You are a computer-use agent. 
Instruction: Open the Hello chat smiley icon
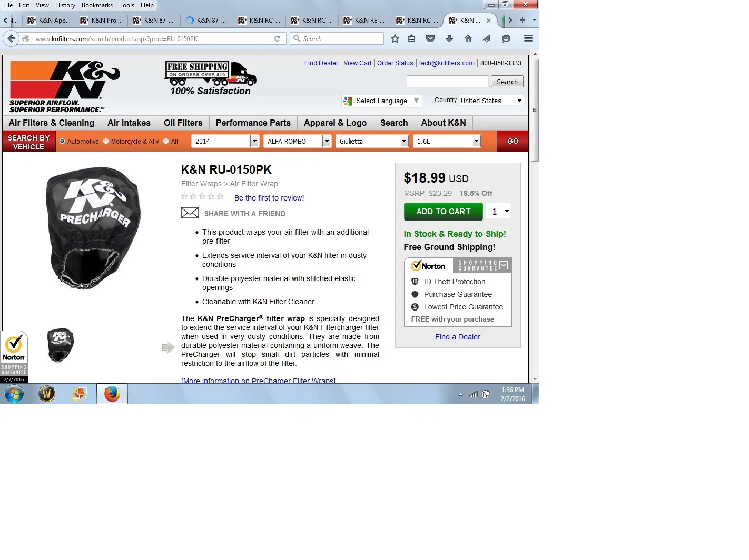(x=506, y=38)
